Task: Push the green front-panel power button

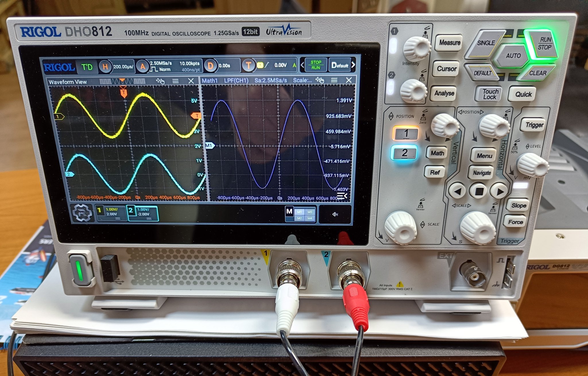Action: pyautogui.click(x=80, y=269)
